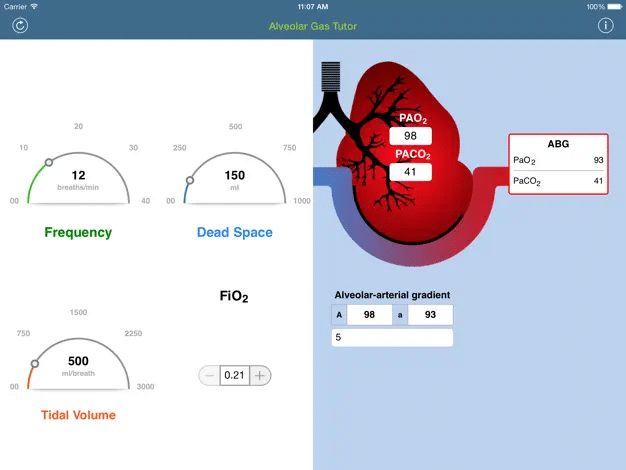Click the Tidal Volume dial knob handle
626x470 pixels.
coord(35,363)
